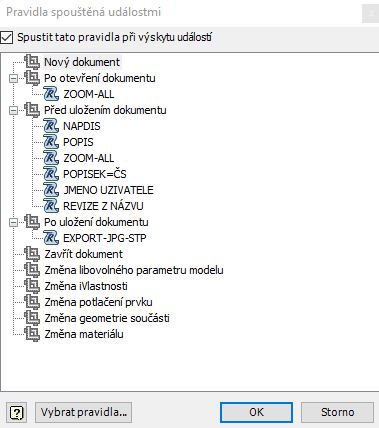Collapse the Před uložením dokumentu node
The height and width of the screenshot is (428, 379).
pos(13,111)
